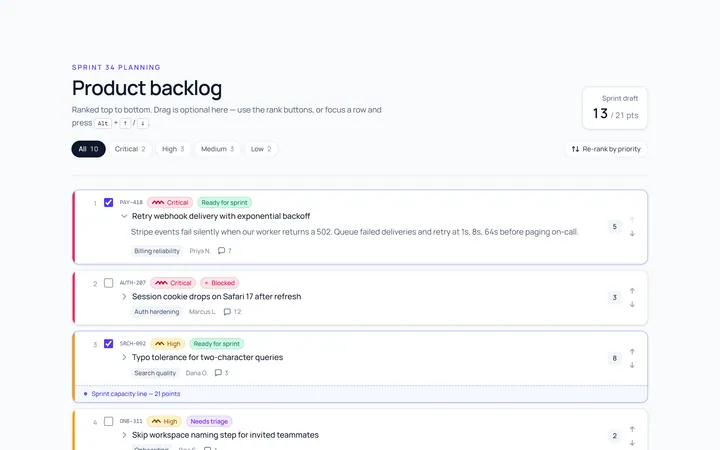
Task: Click the ONB-311 ticket ID
Action: 131,421
